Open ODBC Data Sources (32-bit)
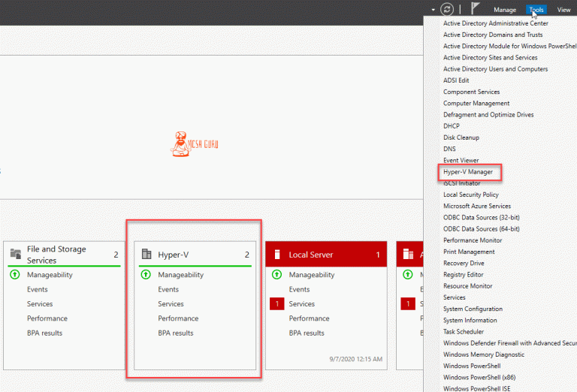The width and height of the screenshot is (577, 392). tap(482, 217)
